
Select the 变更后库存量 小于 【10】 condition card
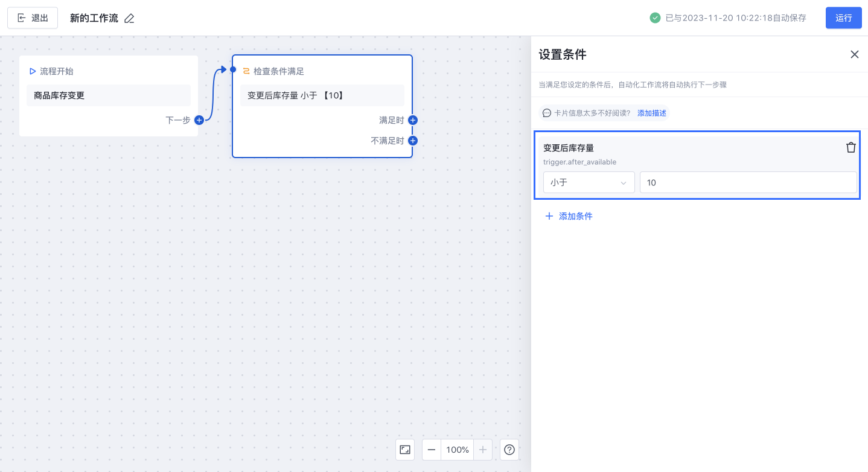tap(322, 95)
